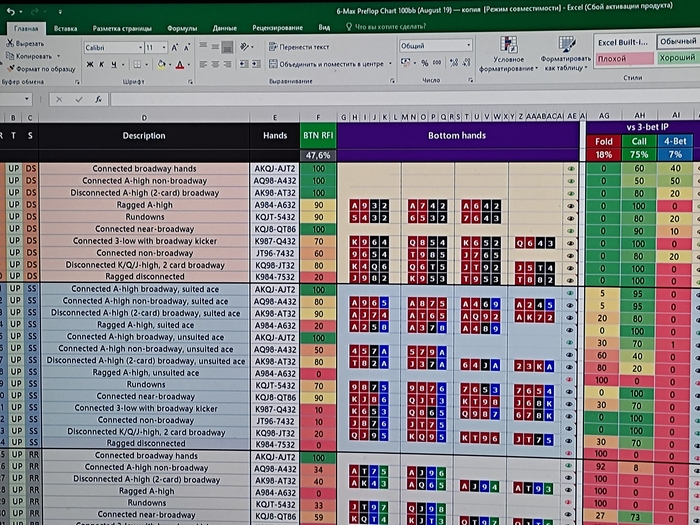Click the accounting number format icon
This screenshot has height=525, width=700.
(406, 62)
